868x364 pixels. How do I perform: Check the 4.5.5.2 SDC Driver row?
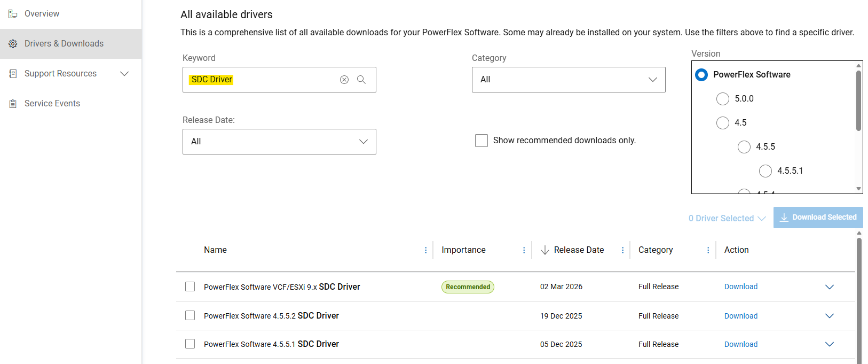coord(190,315)
